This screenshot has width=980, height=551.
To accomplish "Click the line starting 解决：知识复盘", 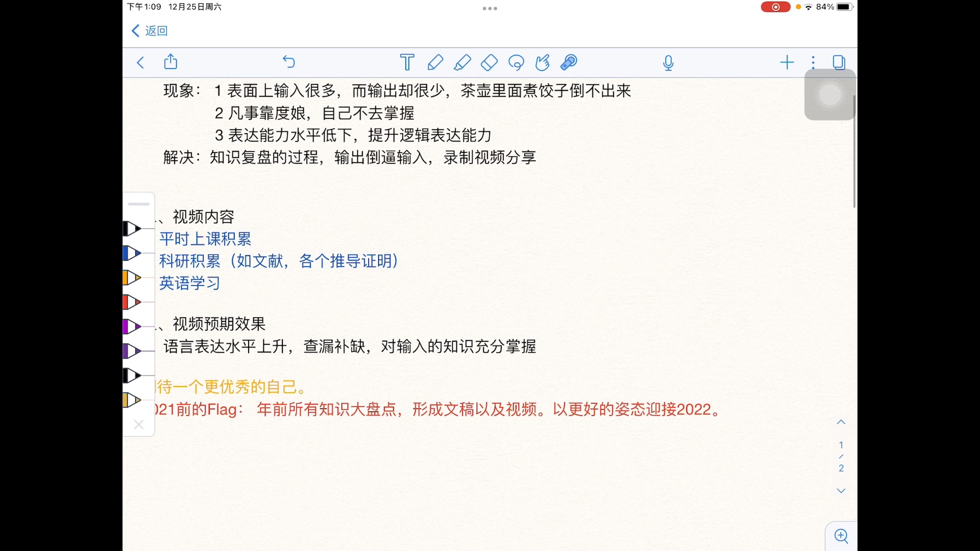I will 350,157.
